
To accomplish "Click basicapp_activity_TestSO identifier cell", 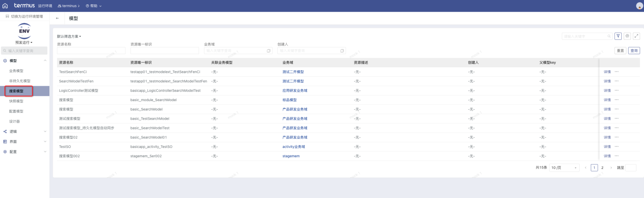I will 151,147.
